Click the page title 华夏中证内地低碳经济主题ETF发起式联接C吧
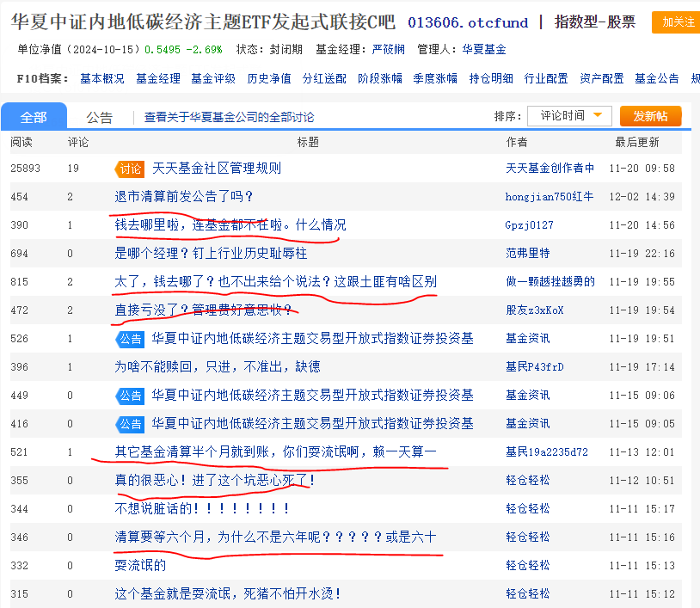This screenshot has height=608, width=700. tap(203, 21)
